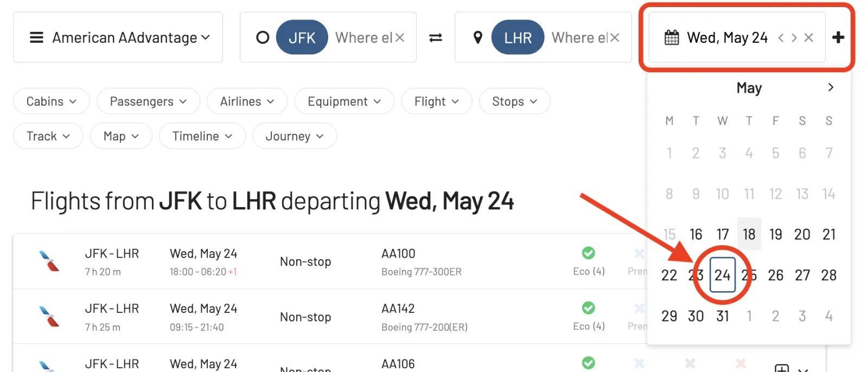The image size is (868, 372).
Task: Click 09:15 - 21:40 departure time text
Action: (x=197, y=327)
